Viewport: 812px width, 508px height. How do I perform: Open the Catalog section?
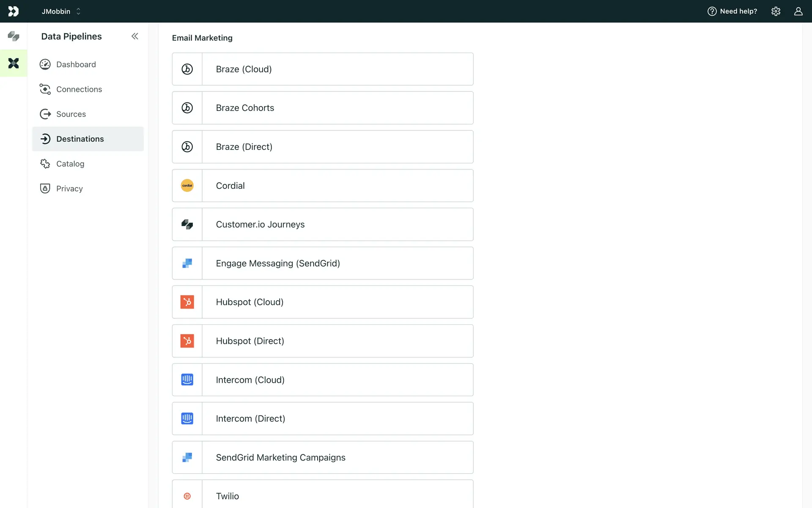tap(70, 164)
